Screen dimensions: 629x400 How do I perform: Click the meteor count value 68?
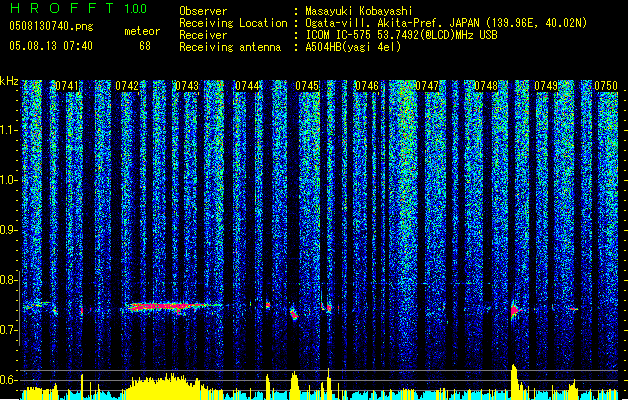tap(145, 46)
